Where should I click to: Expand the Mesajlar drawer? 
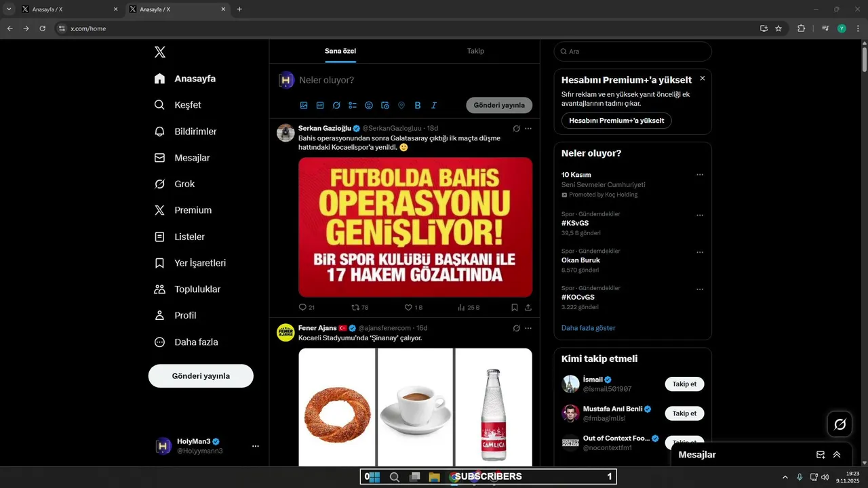point(837,455)
